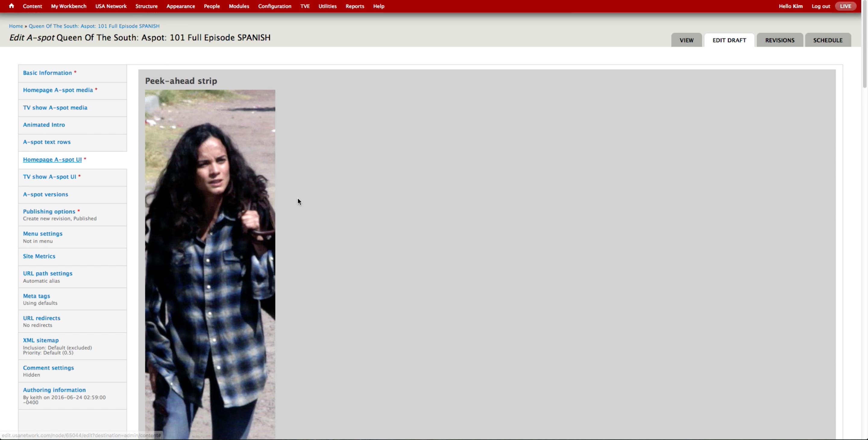This screenshot has height=440, width=868.
Task: Switch to the REVISIONS tab
Action: 779,40
